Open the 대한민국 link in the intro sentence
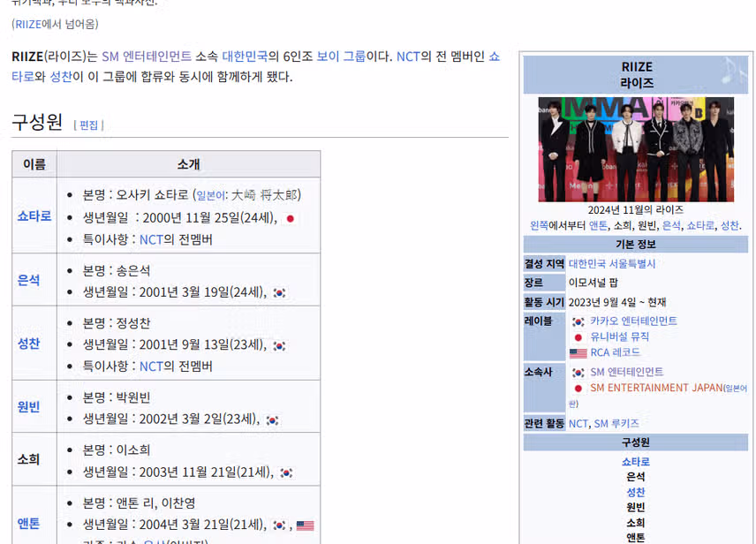Image resolution: width=756 pixels, height=544 pixels. [245, 57]
